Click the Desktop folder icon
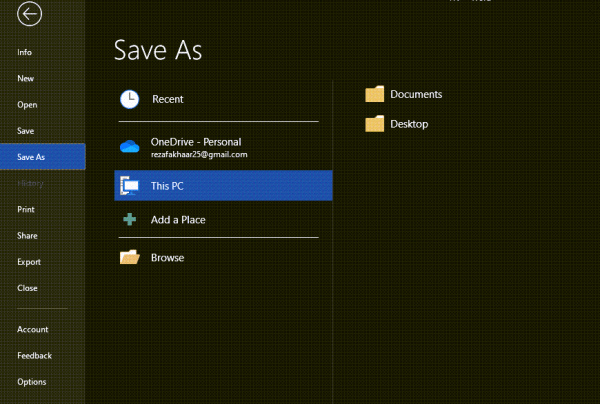Viewport: 600px width, 404px height. pos(375,124)
